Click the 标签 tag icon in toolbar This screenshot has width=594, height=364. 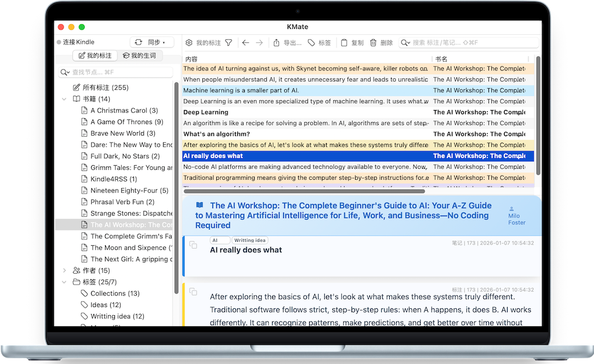pos(312,43)
